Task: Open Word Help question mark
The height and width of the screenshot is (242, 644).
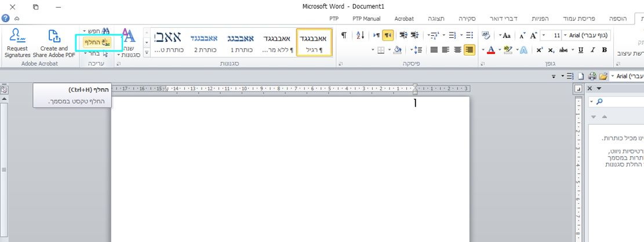Action: coord(5,19)
